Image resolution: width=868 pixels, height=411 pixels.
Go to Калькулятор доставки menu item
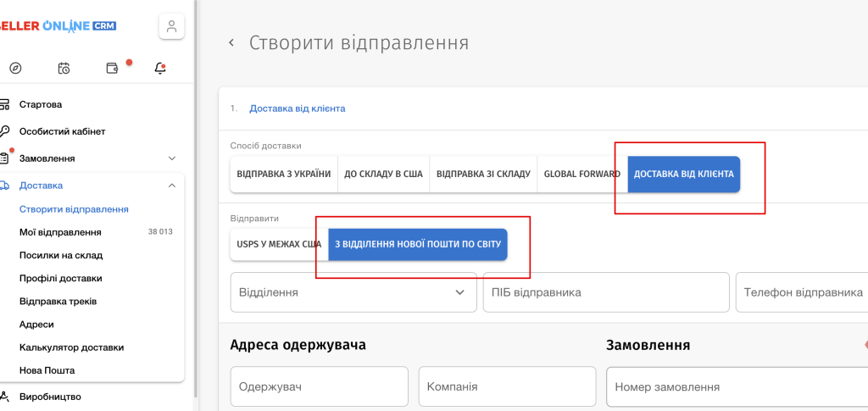point(71,347)
